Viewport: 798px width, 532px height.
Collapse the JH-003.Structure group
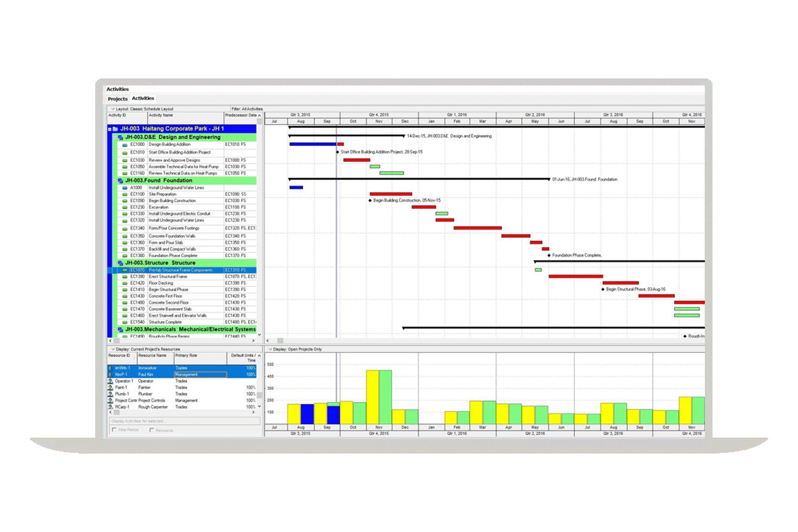(x=115, y=263)
